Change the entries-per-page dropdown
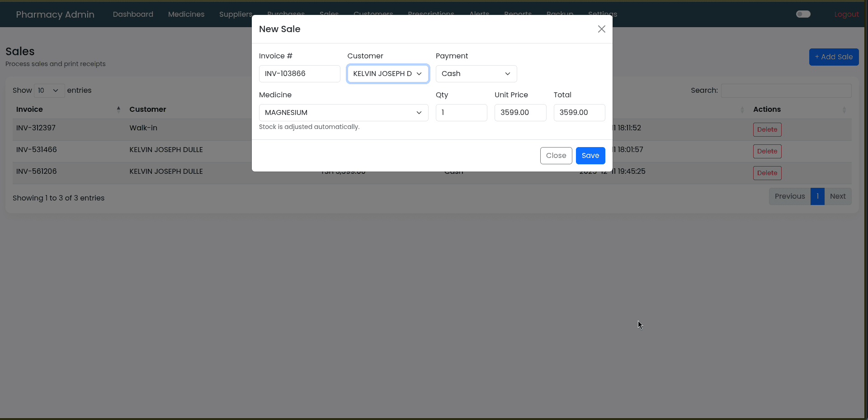 coord(49,91)
